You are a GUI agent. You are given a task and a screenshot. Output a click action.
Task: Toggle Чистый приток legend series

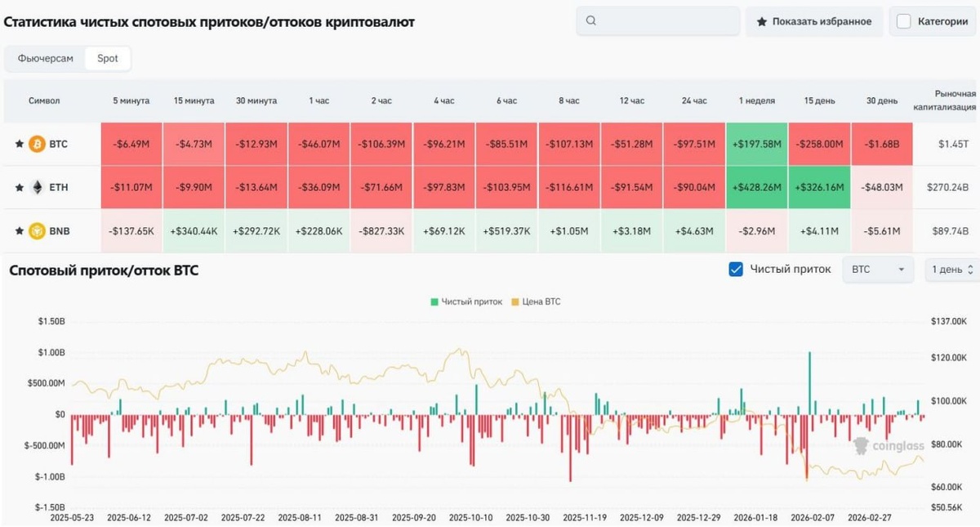pyautogui.click(x=466, y=301)
